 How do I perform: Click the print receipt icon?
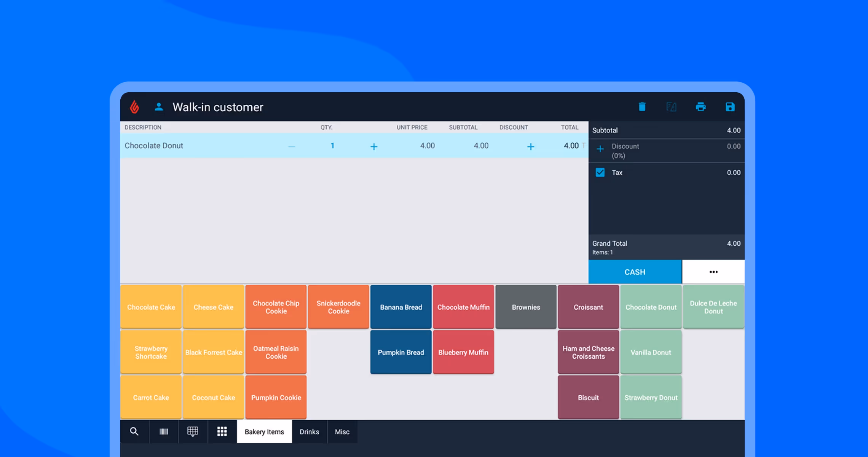tap(700, 107)
